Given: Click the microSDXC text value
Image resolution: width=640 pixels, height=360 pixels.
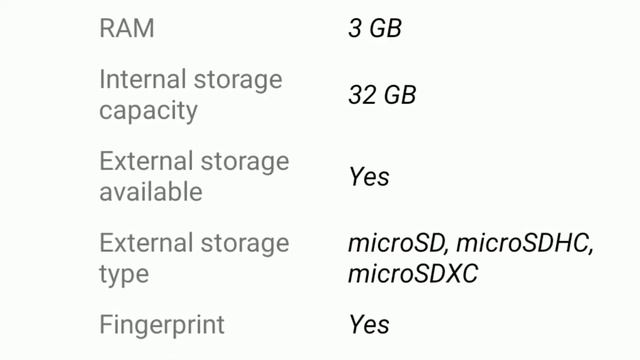Looking at the screenshot, I should [x=413, y=273].
